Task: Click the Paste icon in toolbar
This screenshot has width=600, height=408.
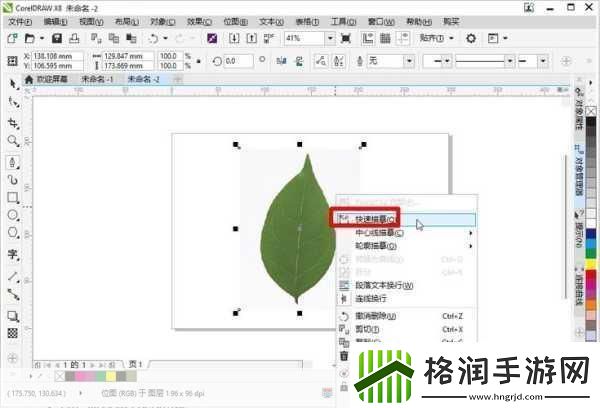Action: click(131, 38)
